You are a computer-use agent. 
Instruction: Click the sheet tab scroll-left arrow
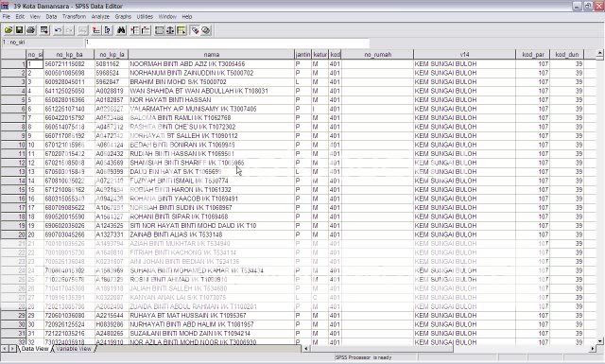coord(5,349)
